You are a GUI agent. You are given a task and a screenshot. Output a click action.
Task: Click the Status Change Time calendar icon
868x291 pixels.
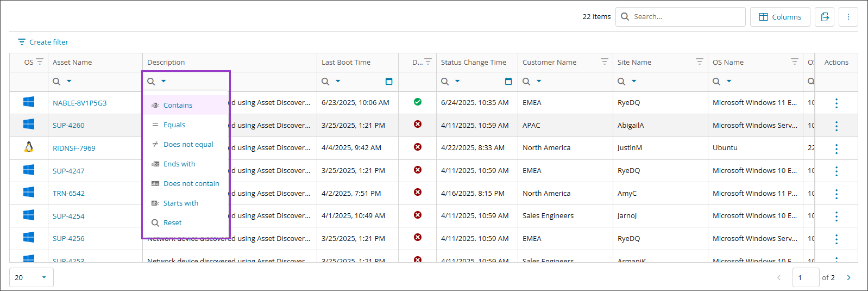point(508,82)
